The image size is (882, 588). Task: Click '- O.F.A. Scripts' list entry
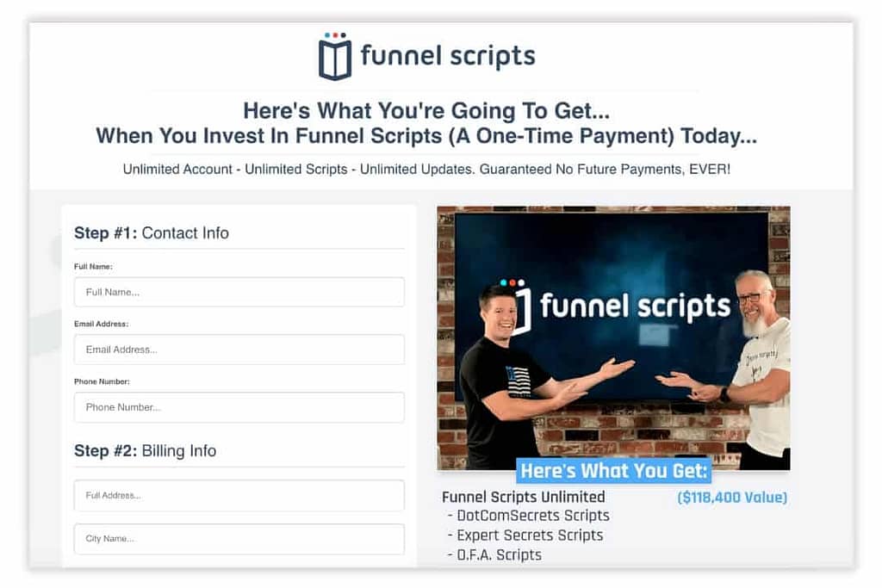click(x=494, y=554)
